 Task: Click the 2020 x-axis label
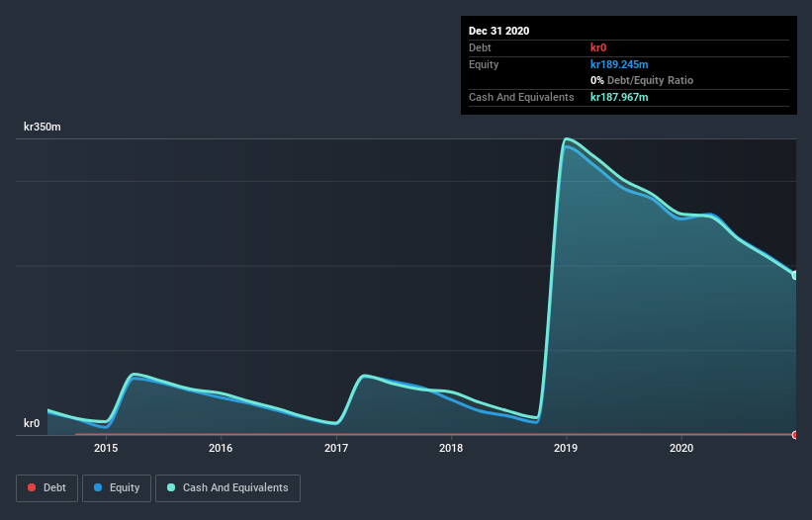681,448
